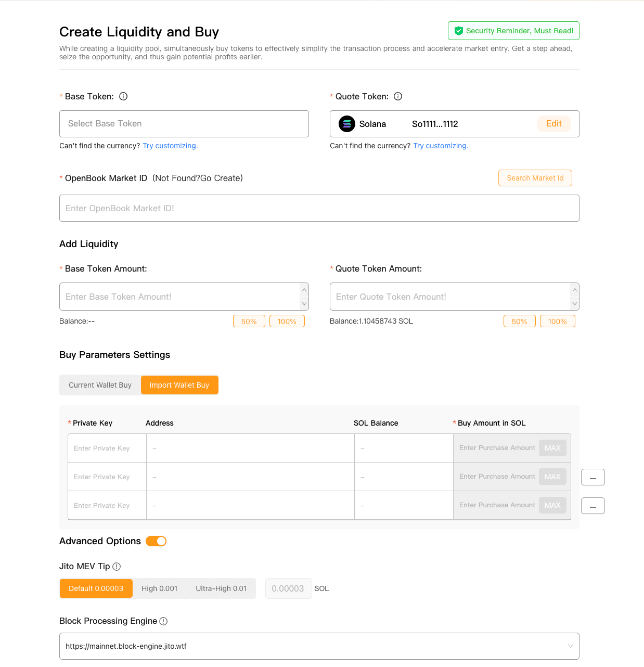This screenshot has width=644, height=667.
Task: Expand the Block Processing Engine dropdown
Action: coord(570,646)
